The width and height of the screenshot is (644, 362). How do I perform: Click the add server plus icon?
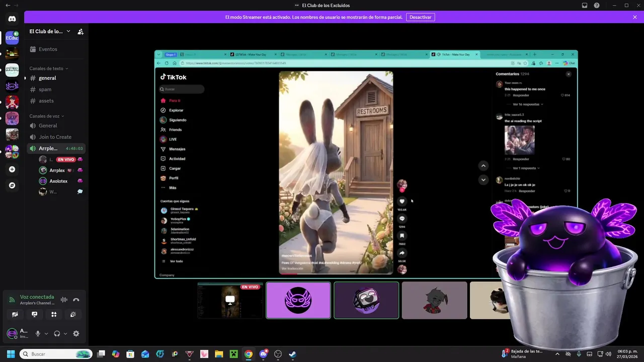click(12, 169)
